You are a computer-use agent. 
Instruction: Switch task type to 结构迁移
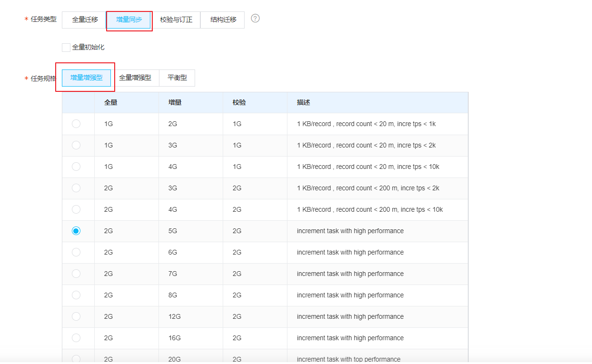[223, 20]
